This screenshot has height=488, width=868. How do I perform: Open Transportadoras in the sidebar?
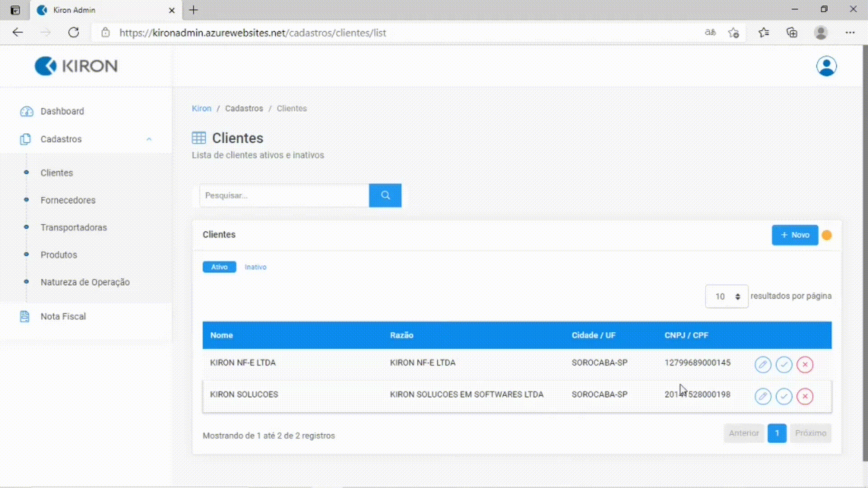pos(74,227)
